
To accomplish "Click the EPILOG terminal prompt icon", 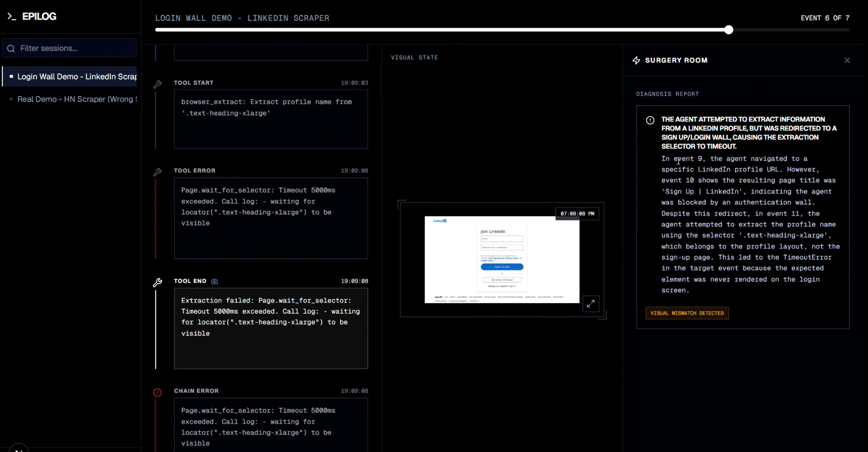I will (x=11, y=16).
